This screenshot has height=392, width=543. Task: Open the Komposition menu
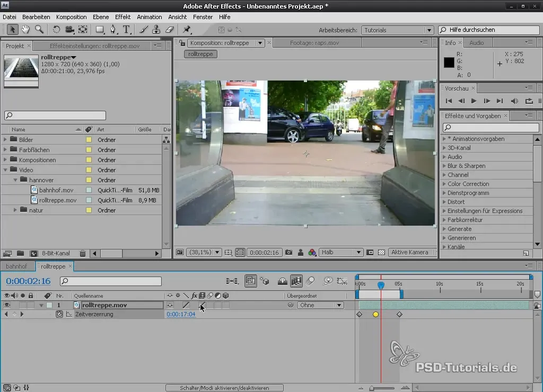[x=72, y=17]
